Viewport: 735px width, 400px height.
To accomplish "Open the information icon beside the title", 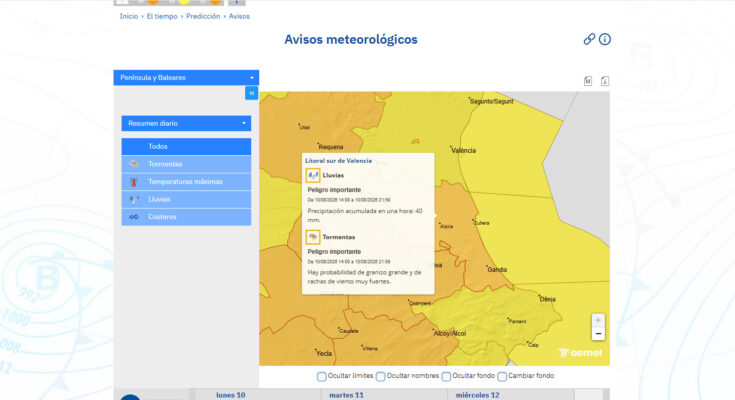I will 605,39.
